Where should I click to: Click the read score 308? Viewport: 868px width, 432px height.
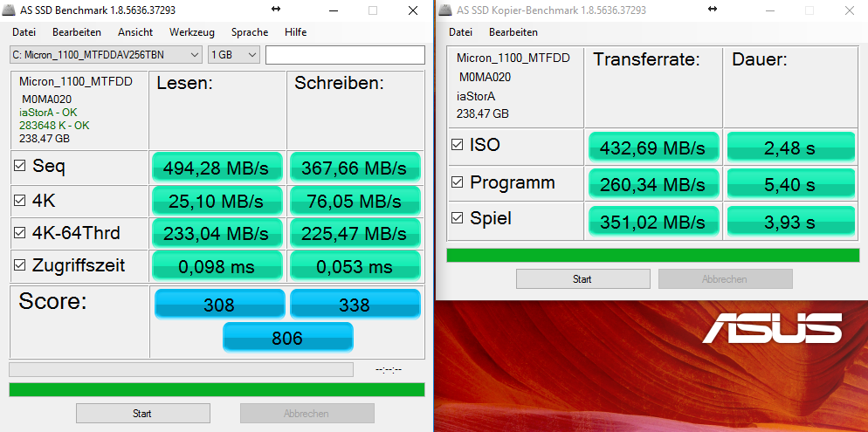[x=220, y=304]
